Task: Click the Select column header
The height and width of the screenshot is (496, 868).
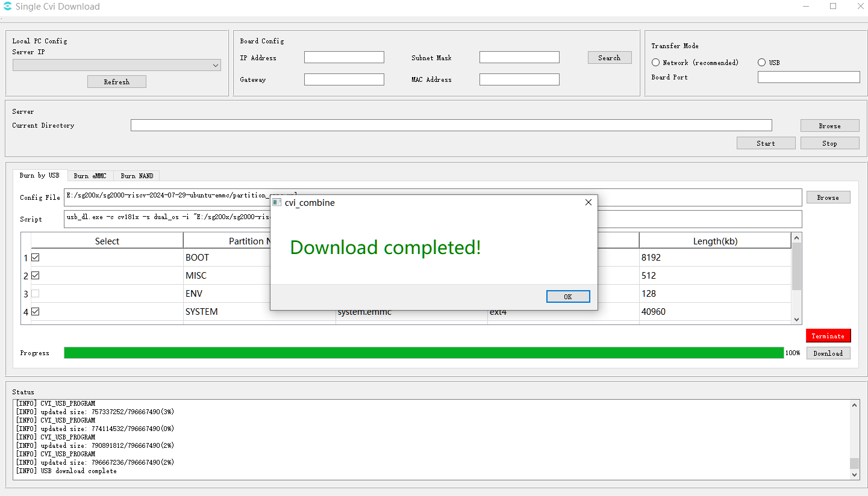Action: [x=107, y=241]
